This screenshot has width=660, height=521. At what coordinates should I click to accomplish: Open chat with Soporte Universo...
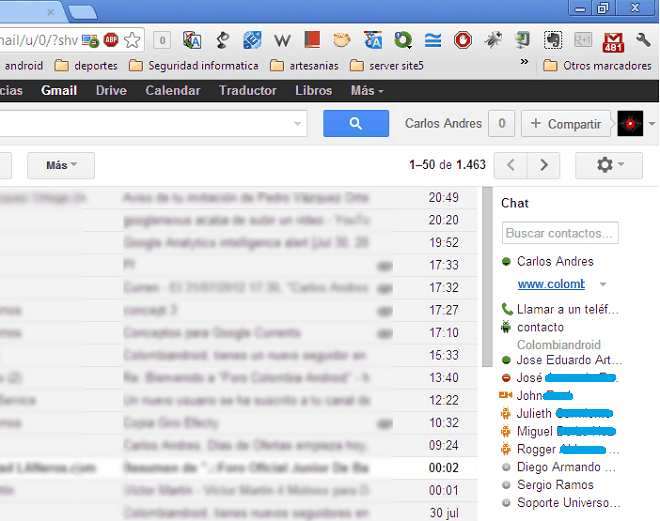pos(561,502)
